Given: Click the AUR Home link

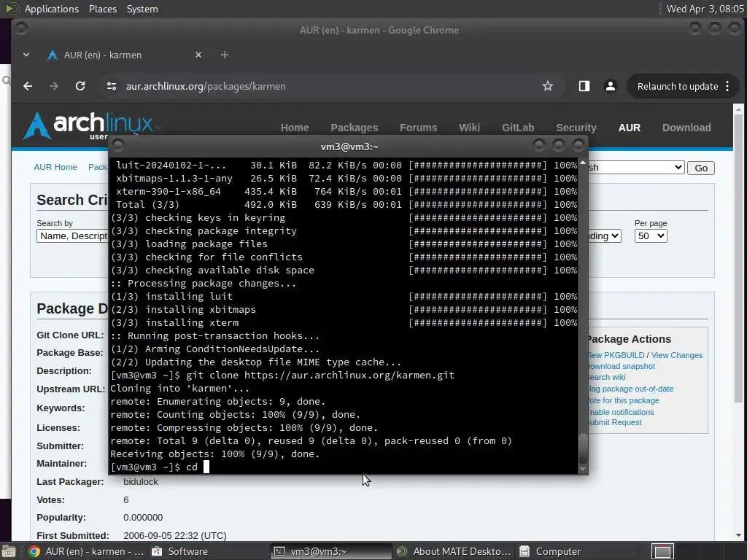Looking at the screenshot, I should click(55, 167).
